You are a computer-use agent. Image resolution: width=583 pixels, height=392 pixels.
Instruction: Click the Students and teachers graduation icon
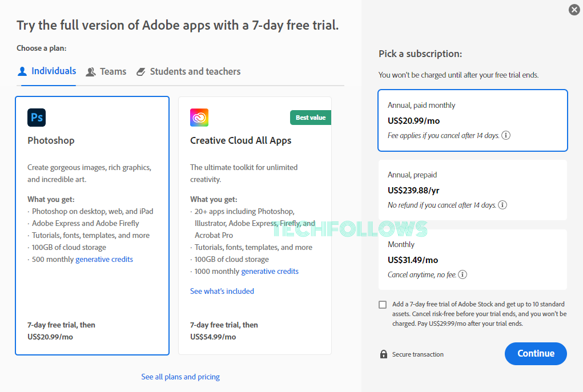[141, 72]
